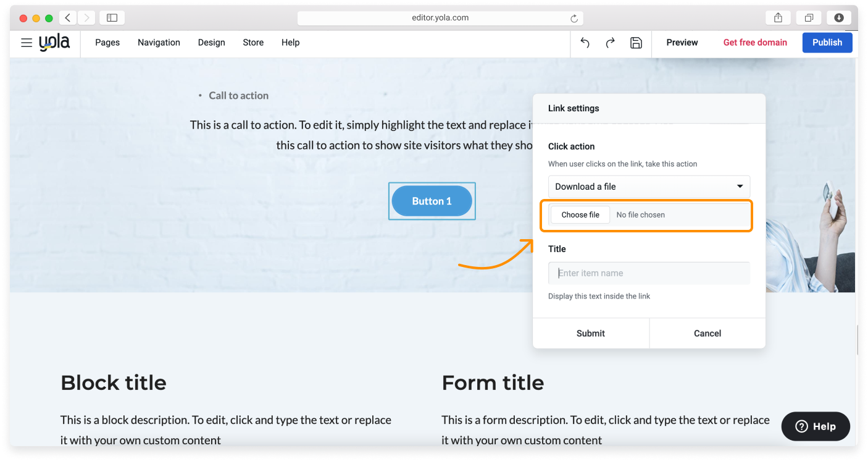
Task: Click the Get free domain link
Action: pos(754,43)
